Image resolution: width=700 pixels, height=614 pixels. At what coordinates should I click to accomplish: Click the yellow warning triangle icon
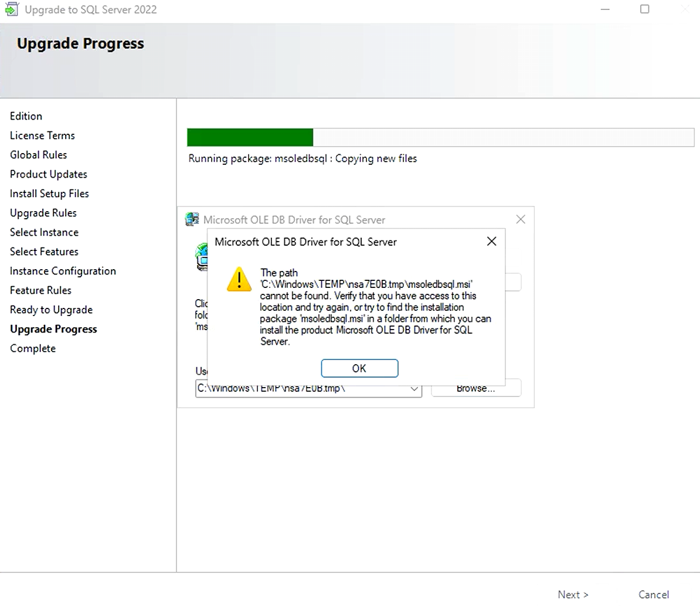[239, 280]
